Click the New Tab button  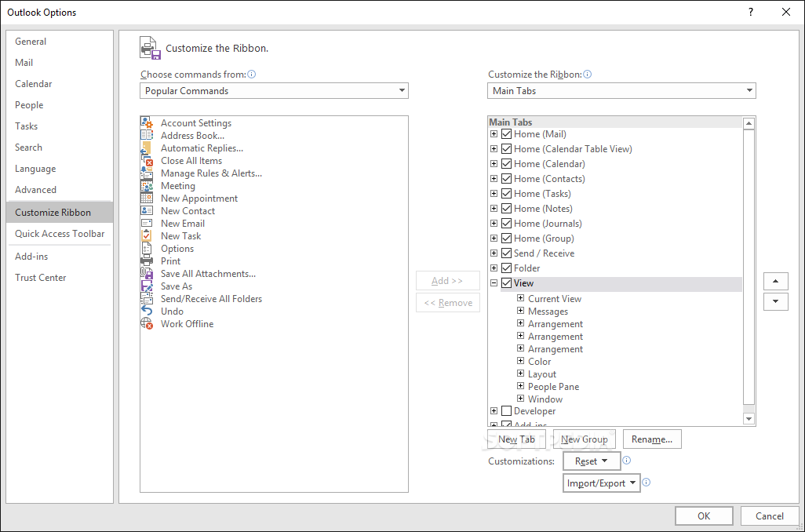tap(516, 439)
